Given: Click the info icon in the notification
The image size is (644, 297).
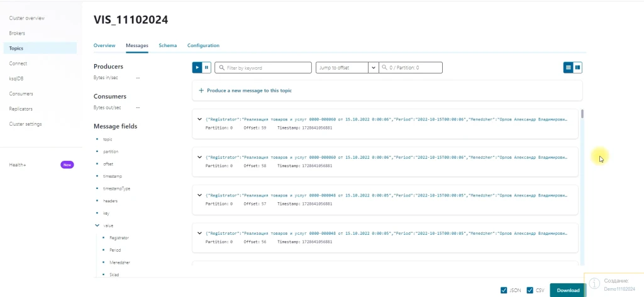Looking at the screenshot, I should click(x=594, y=285).
